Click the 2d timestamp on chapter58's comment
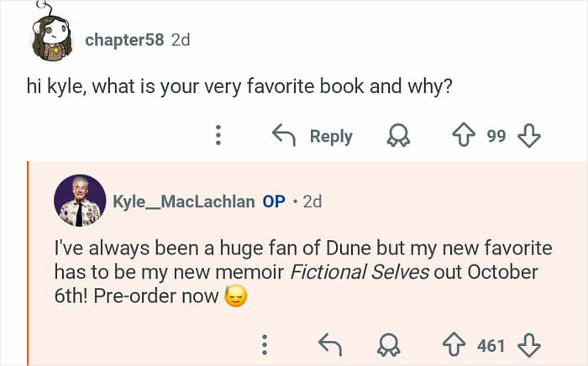This screenshot has height=366, width=588. click(180, 39)
